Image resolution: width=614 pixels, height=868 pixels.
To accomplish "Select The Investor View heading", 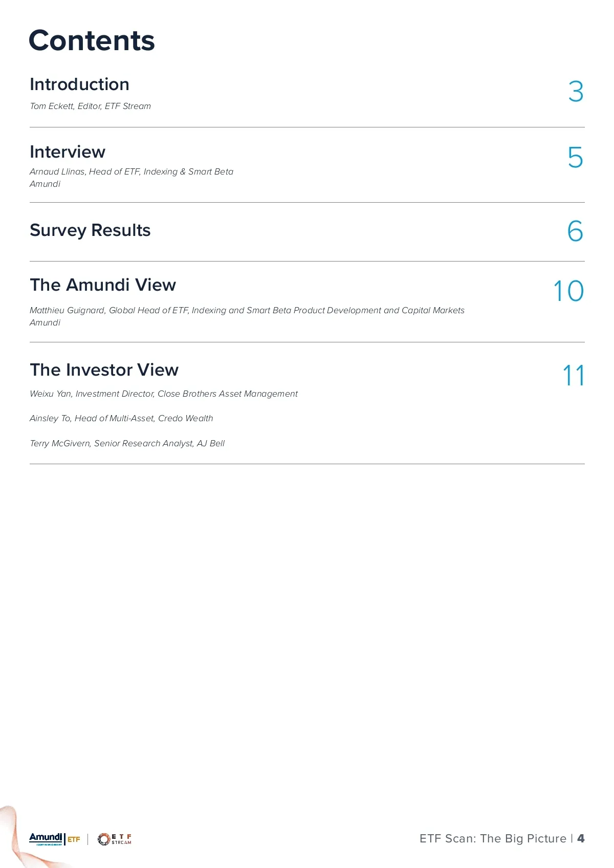I will pyautogui.click(x=104, y=370).
